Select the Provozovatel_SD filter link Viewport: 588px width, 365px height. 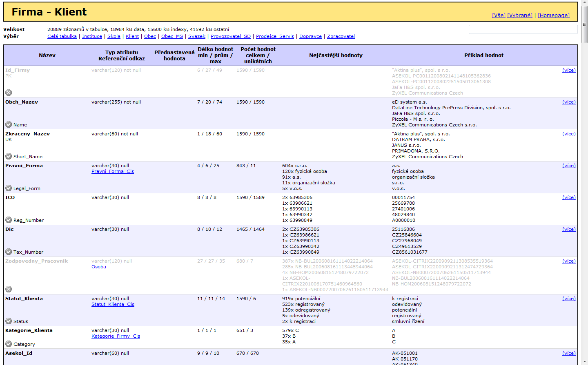[x=231, y=36]
